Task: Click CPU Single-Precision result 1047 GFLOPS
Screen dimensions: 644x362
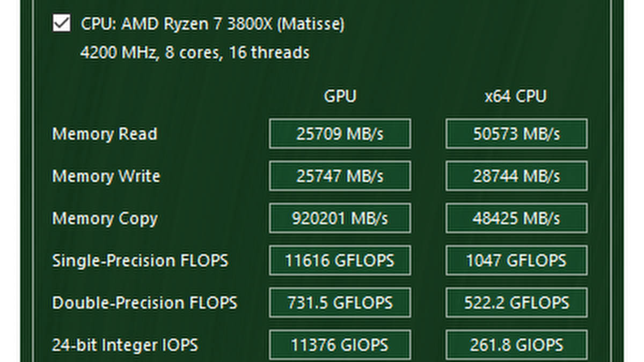Action: point(516,261)
